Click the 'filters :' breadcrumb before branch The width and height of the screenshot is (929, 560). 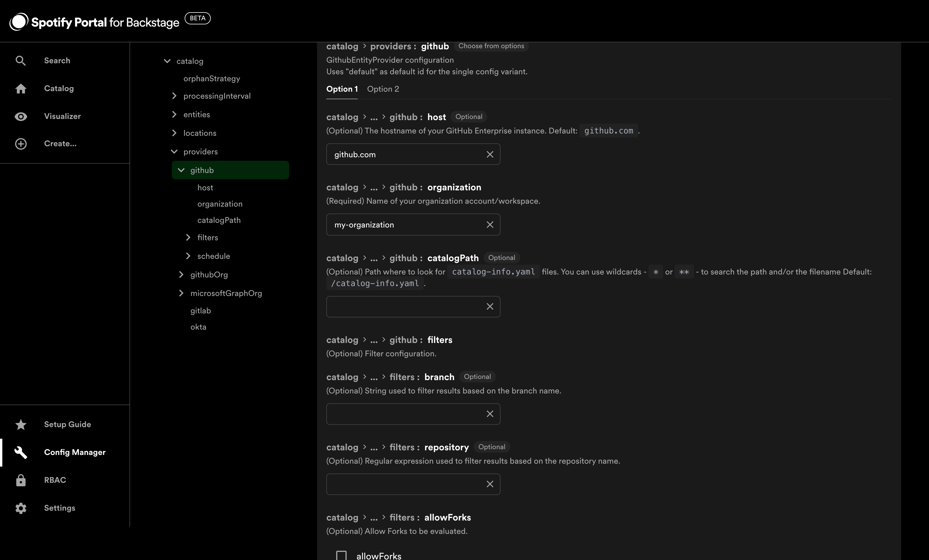pyautogui.click(x=404, y=377)
